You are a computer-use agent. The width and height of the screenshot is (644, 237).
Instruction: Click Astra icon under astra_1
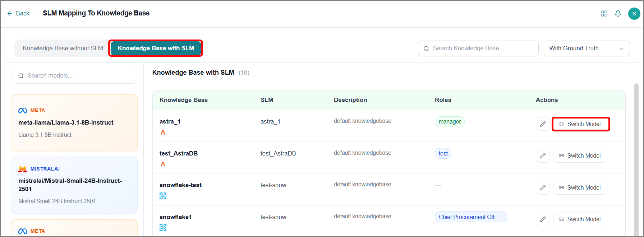tap(163, 133)
